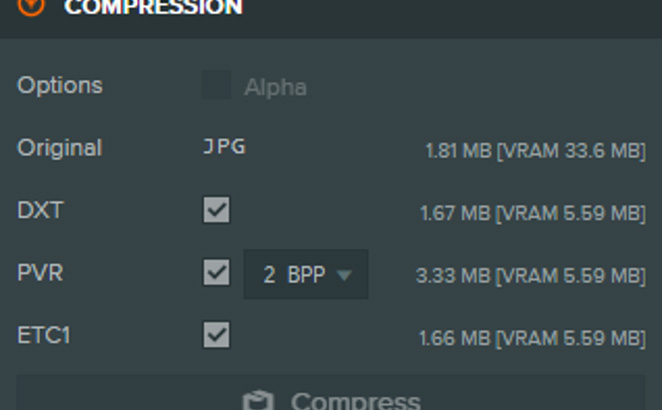
Task: Click the DXT format label
Action: tap(40, 210)
